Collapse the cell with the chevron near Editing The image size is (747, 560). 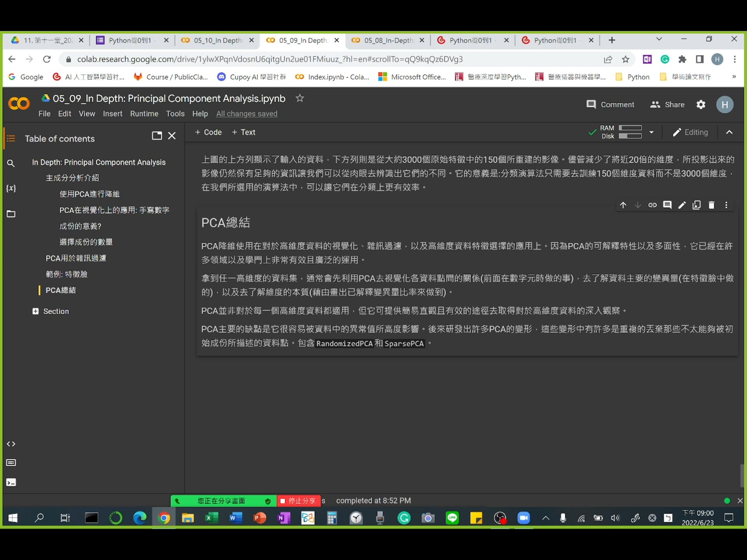(x=729, y=132)
